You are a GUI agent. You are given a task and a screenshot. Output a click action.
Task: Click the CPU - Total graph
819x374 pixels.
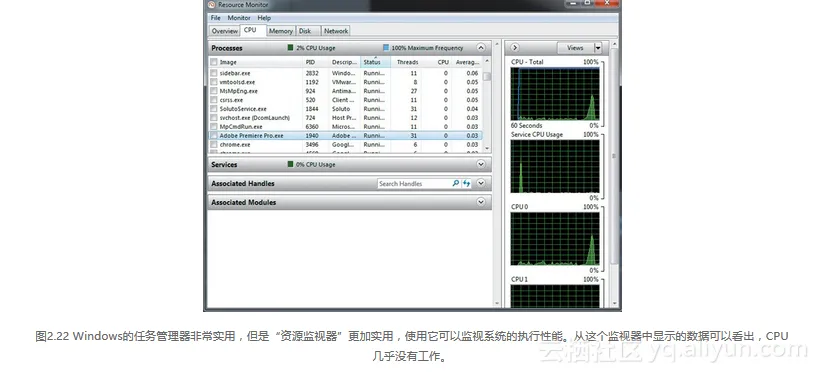555,94
